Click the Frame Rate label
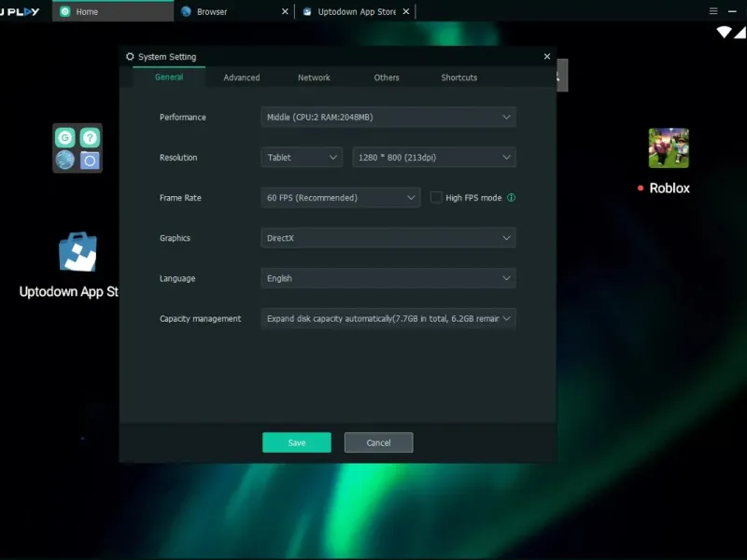This screenshot has height=560, width=747. [180, 198]
